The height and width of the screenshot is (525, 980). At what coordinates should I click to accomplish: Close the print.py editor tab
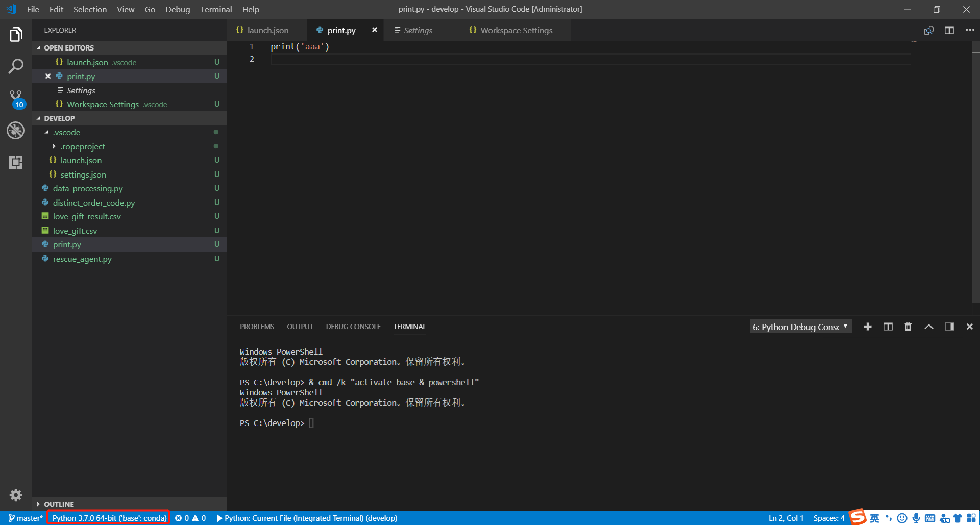coord(375,30)
